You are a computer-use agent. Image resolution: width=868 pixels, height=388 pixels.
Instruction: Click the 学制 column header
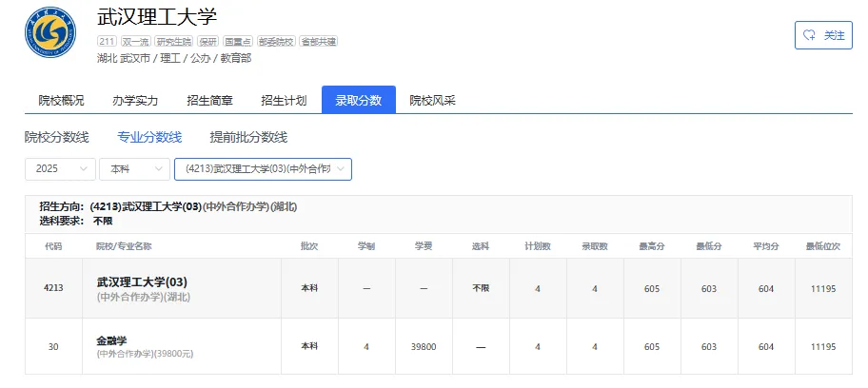coord(366,246)
